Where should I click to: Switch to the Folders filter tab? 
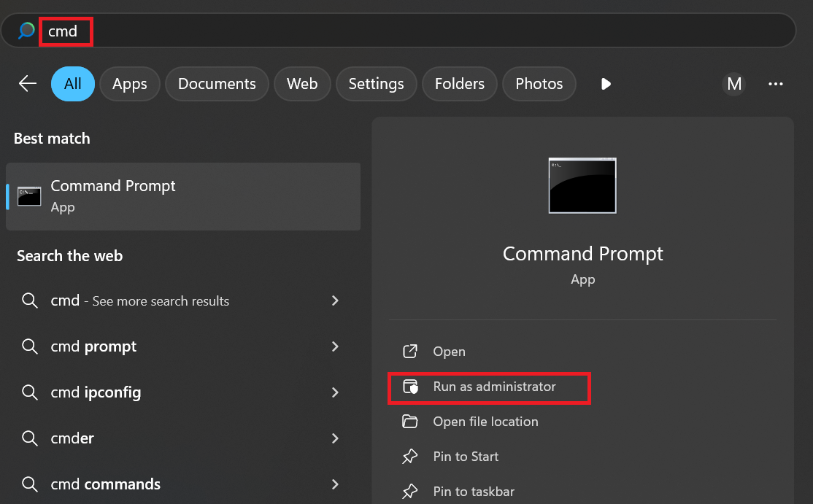(459, 83)
